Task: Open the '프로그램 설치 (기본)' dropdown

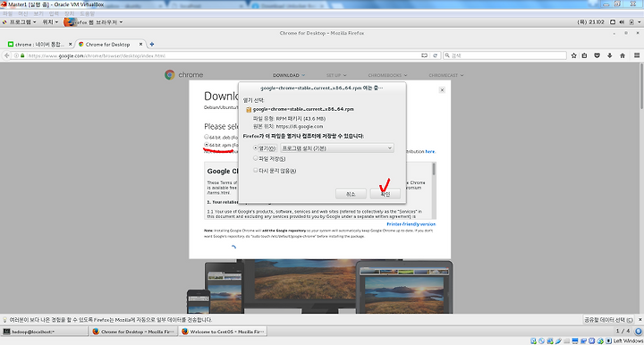Action: [337, 148]
